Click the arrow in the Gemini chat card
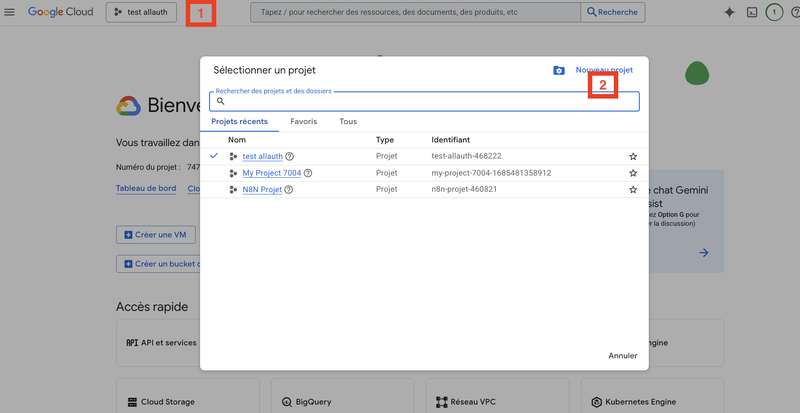 (x=704, y=253)
